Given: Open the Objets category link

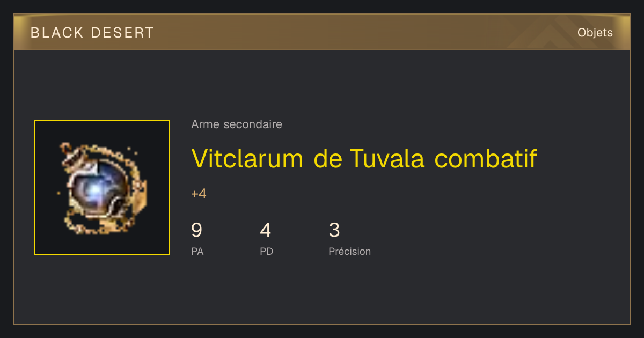Looking at the screenshot, I should [595, 33].
